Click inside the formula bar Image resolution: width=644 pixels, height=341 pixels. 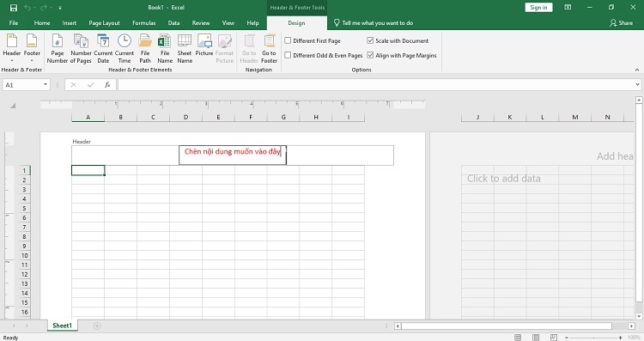click(376, 85)
